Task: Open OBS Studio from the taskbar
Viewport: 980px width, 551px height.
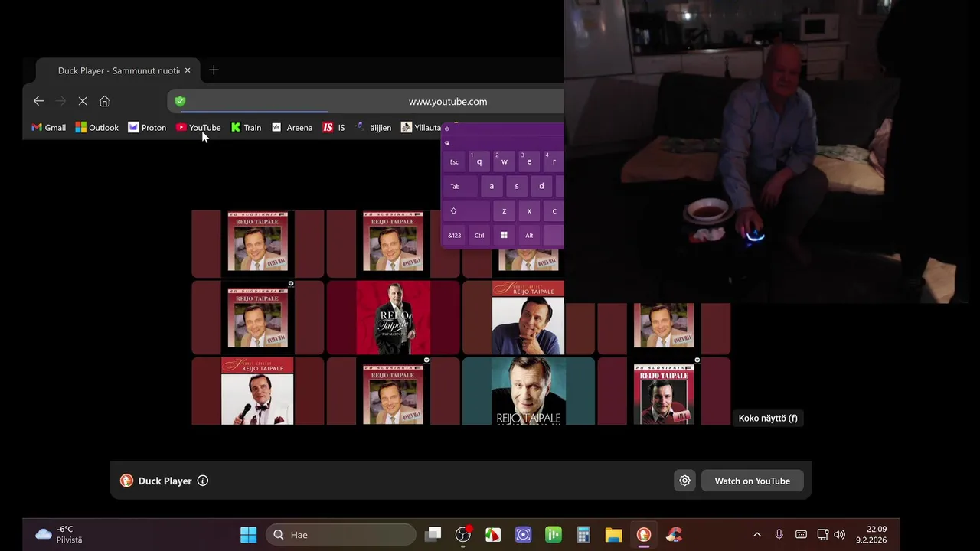Action: click(x=463, y=535)
